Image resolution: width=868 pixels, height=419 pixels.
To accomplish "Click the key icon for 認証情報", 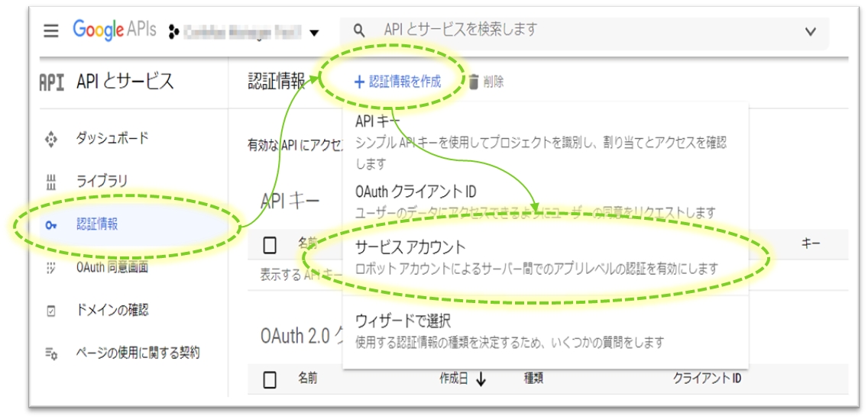I will click(x=51, y=224).
